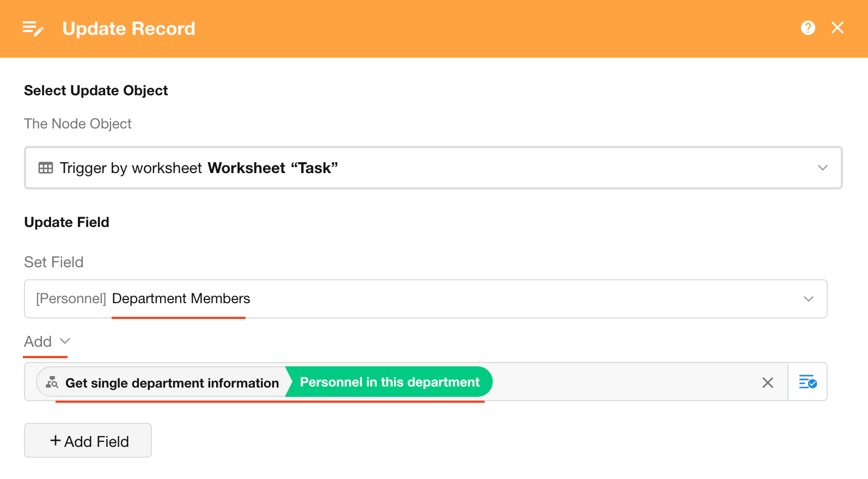Screen dimensions: 868x479
Task: Click the chevron of the node object selector
Action: (x=822, y=168)
